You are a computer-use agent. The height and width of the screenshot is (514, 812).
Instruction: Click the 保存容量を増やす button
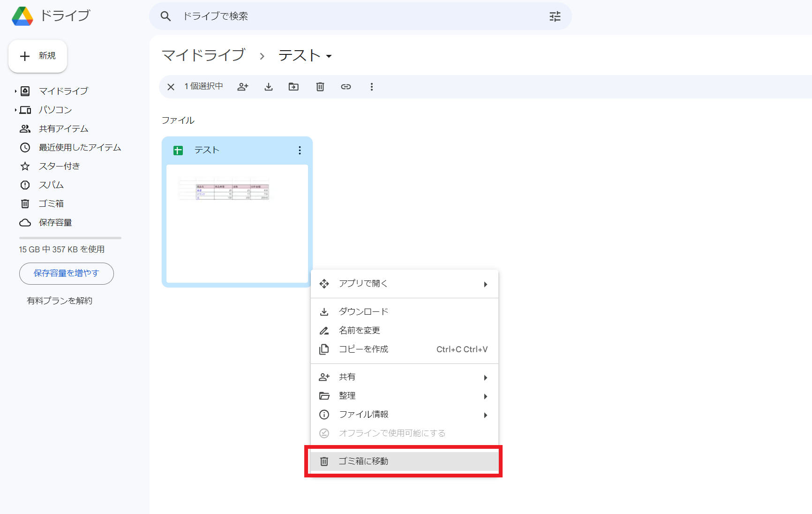pos(67,273)
